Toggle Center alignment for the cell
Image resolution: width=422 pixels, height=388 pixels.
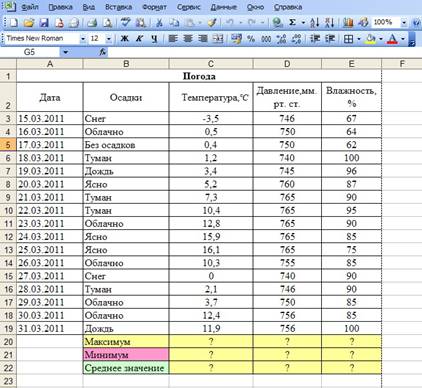click(188, 39)
